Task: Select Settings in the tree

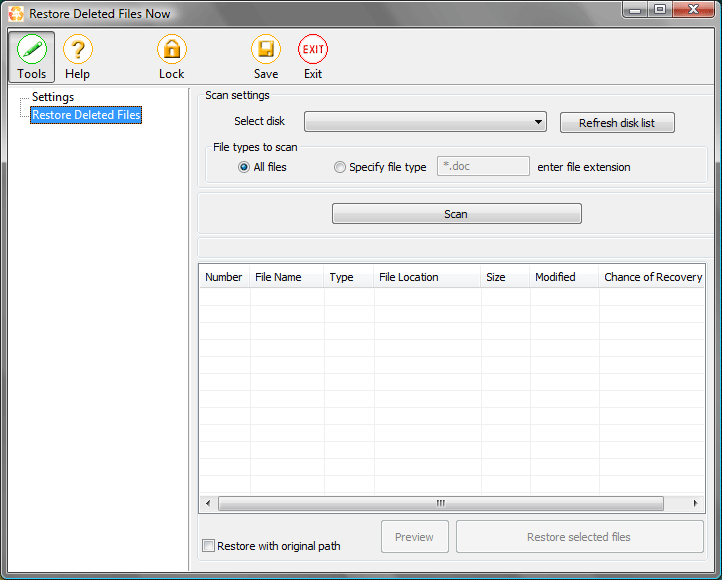Action: click(x=53, y=97)
